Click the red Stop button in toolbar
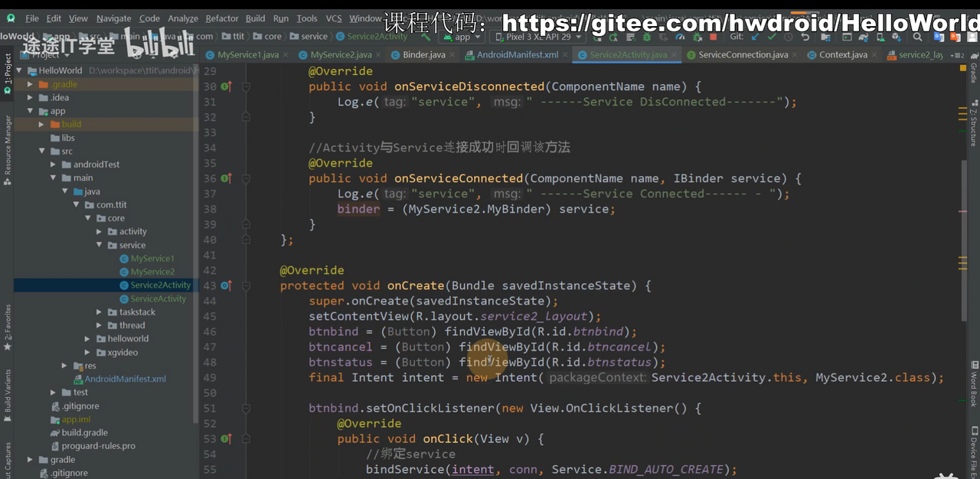 (713, 37)
